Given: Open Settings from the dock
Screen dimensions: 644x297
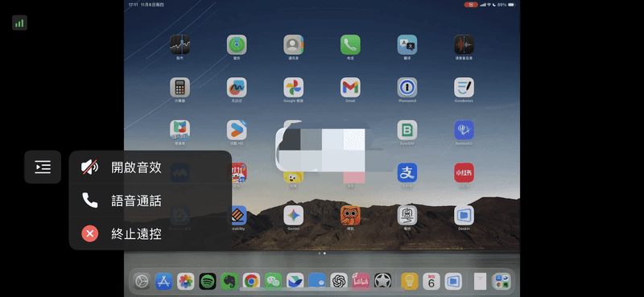Looking at the screenshot, I should (x=142, y=282).
